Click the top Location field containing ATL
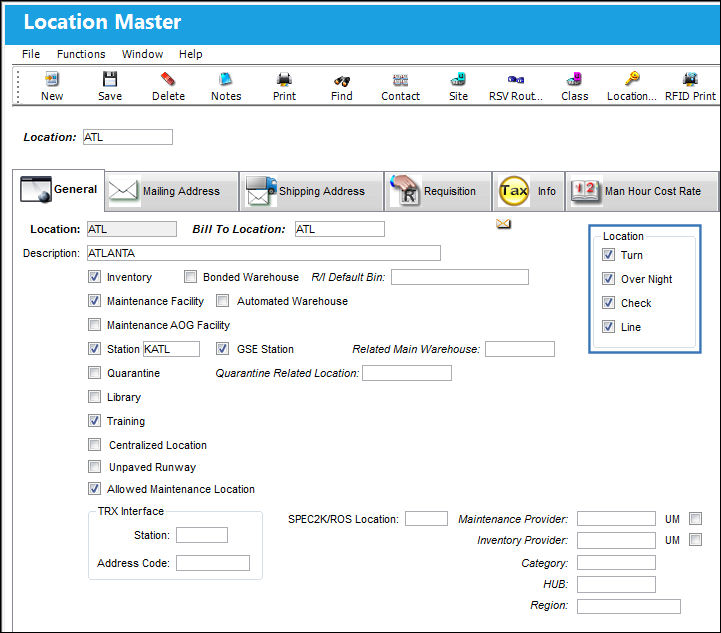This screenshot has width=721, height=633. [x=128, y=137]
